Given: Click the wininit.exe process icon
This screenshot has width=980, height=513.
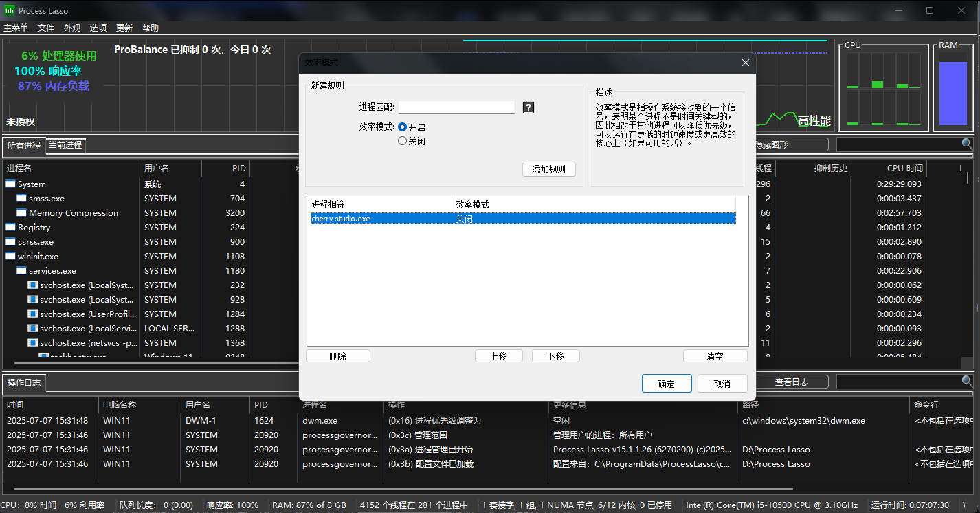Looking at the screenshot, I should click(10, 256).
